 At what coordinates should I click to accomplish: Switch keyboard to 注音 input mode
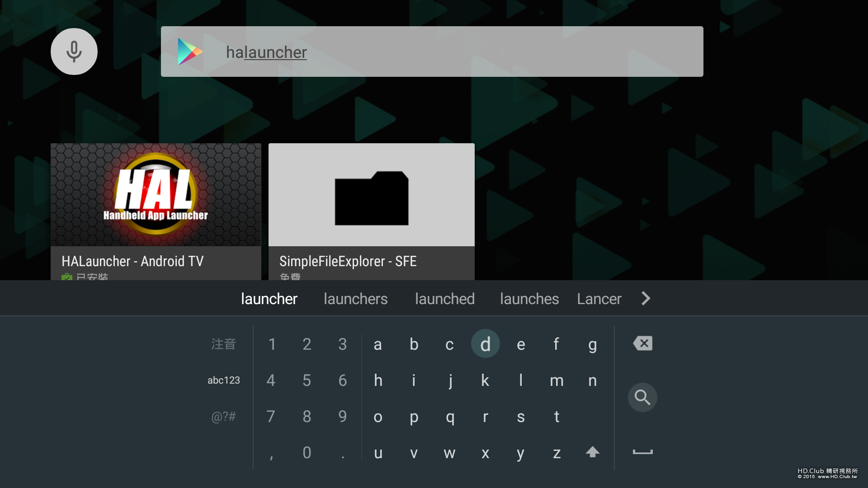click(x=224, y=344)
